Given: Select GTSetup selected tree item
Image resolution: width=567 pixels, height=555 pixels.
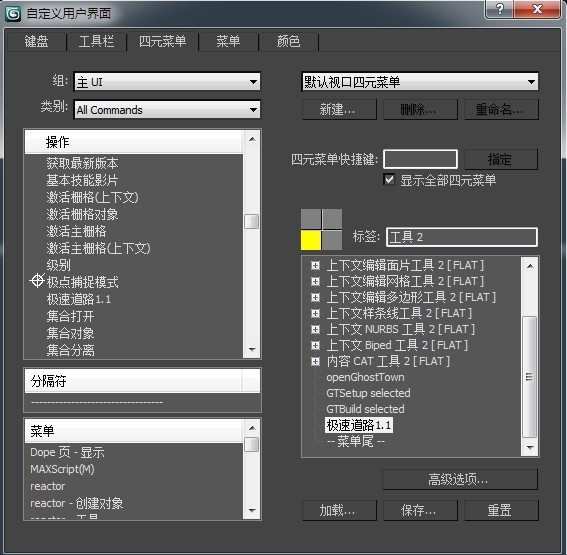Looking at the screenshot, I should pyautogui.click(x=368, y=393).
